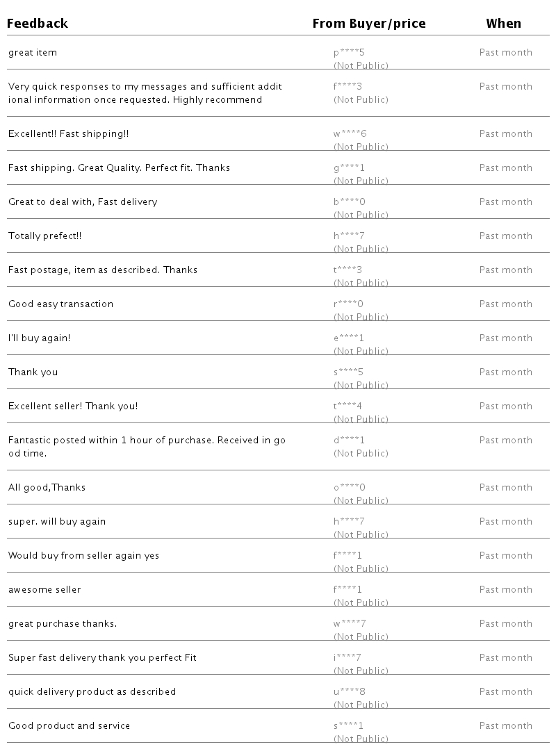Click the "I'll buy again!" feedback text
556x756 pixels.
tap(40, 338)
